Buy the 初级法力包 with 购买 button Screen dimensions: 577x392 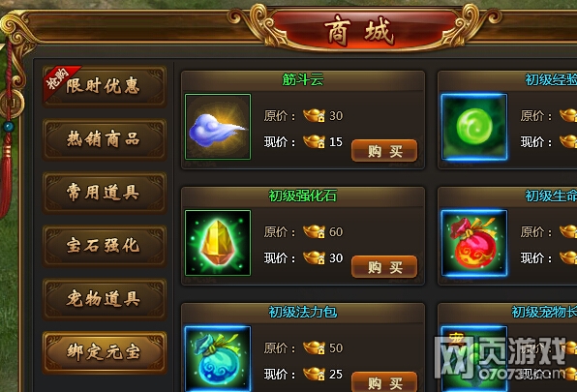point(384,382)
